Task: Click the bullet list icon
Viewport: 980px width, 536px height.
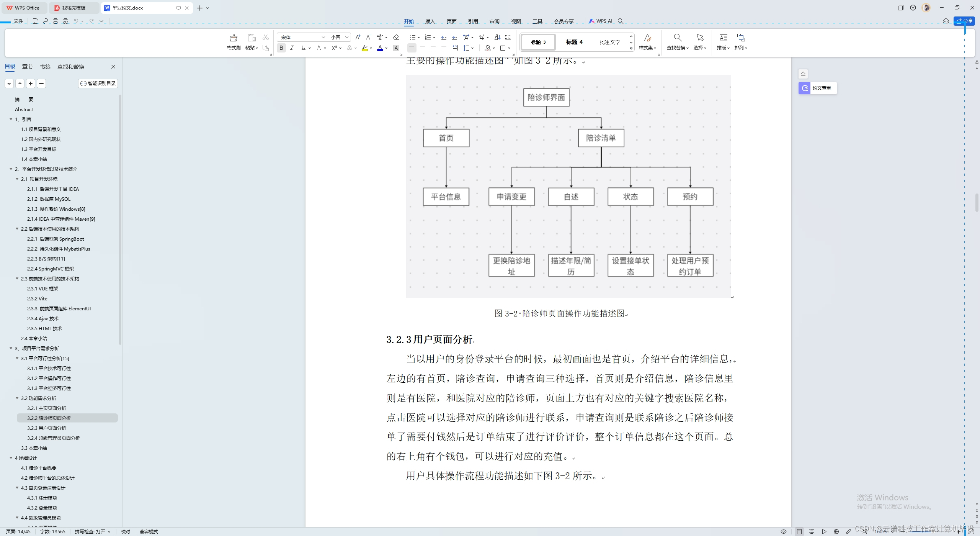Action: [412, 37]
